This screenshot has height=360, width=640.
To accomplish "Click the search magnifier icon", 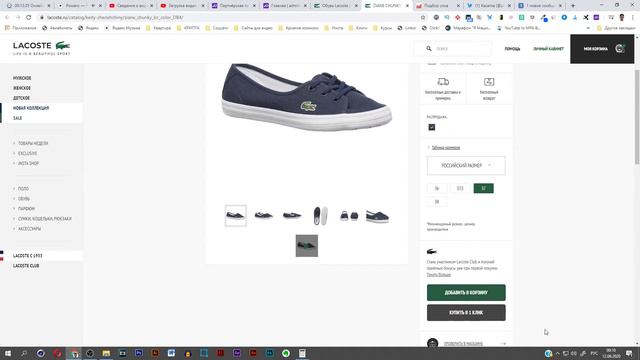I will (429, 49).
